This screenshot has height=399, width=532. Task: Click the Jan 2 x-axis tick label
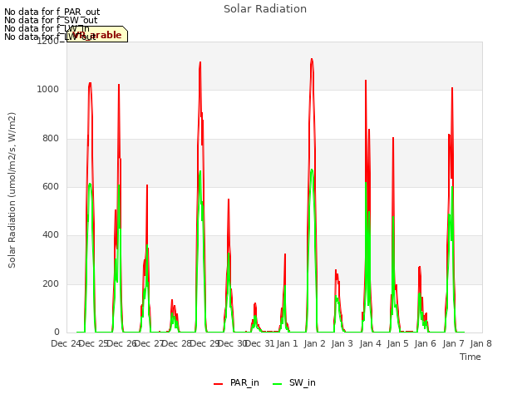[x=314, y=343]
